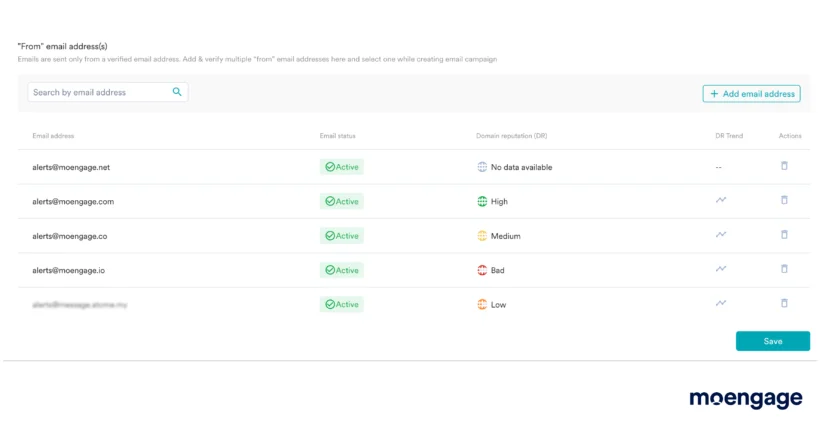Click the Email address column header
This screenshot has height=435, width=832.
53,136
